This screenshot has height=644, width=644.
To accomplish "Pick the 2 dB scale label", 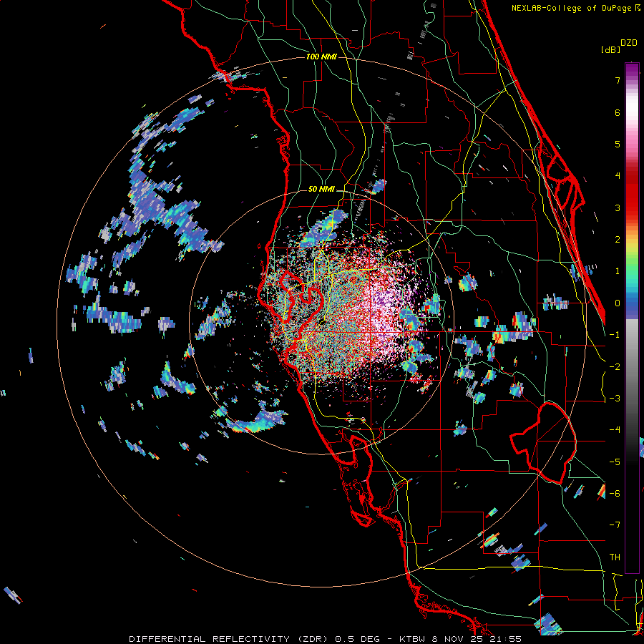I will coord(618,240).
